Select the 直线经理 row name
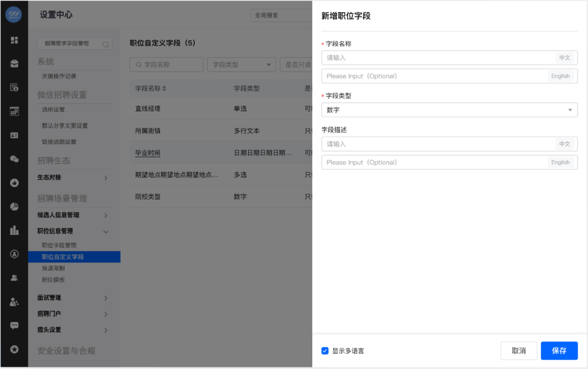This screenshot has width=588, height=369. [x=148, y=108]
